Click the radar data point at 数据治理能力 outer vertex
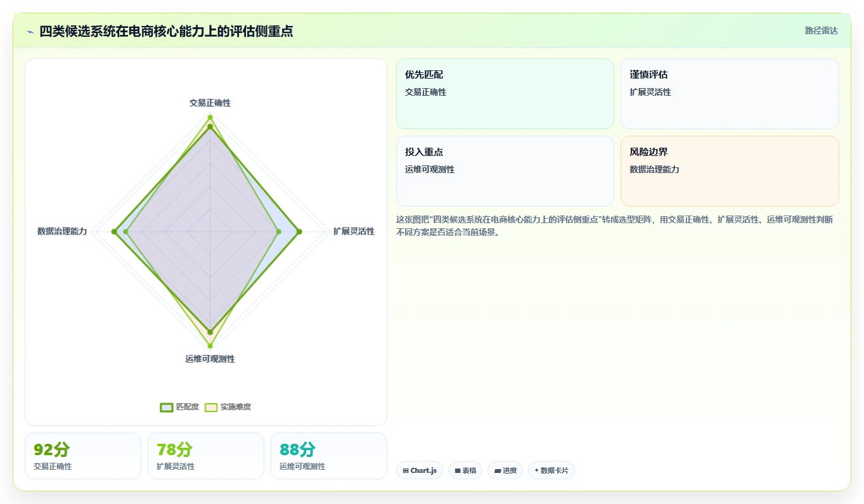 tap(114, 231)
